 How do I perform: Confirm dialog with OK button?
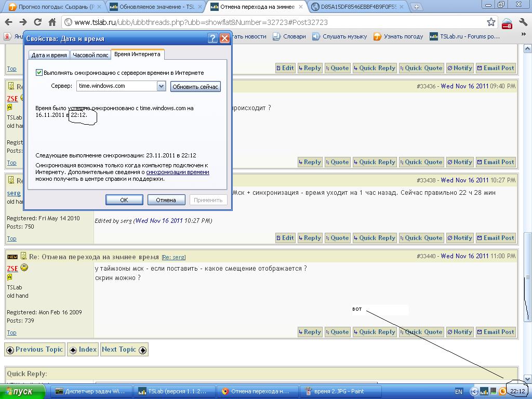click(x=124, y=200)
